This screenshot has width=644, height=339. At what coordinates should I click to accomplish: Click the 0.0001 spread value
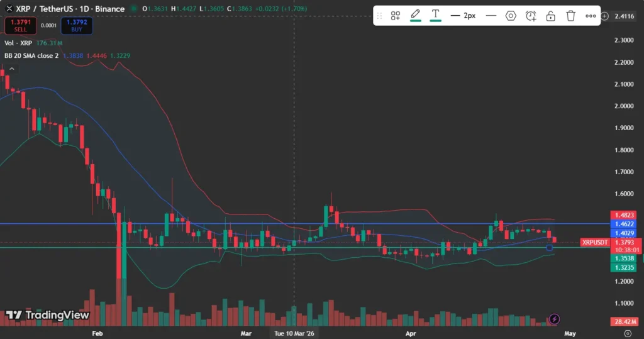coord(48,26)
